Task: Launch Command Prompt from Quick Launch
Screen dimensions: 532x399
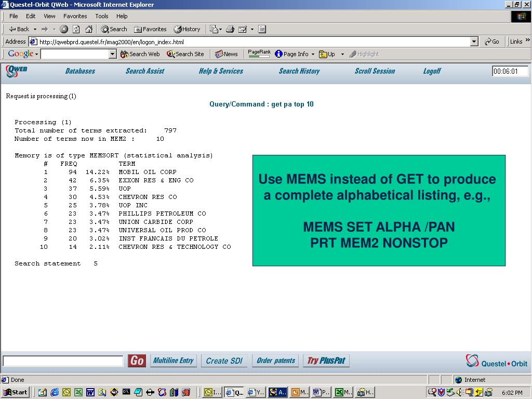Action: [126, 392]
